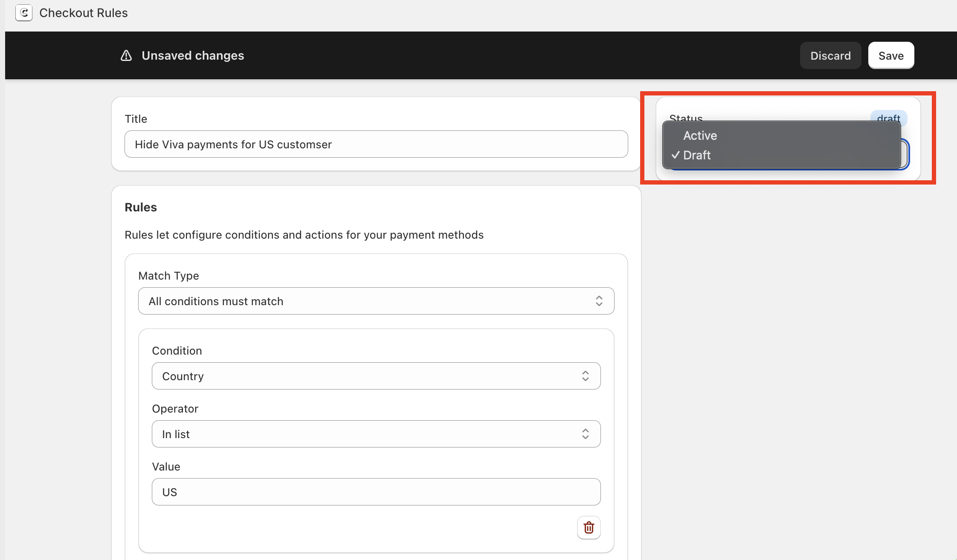The height and width of the screenshot is (560, 957).
Task: Click into the Title text field
Action: coord(375,144)
